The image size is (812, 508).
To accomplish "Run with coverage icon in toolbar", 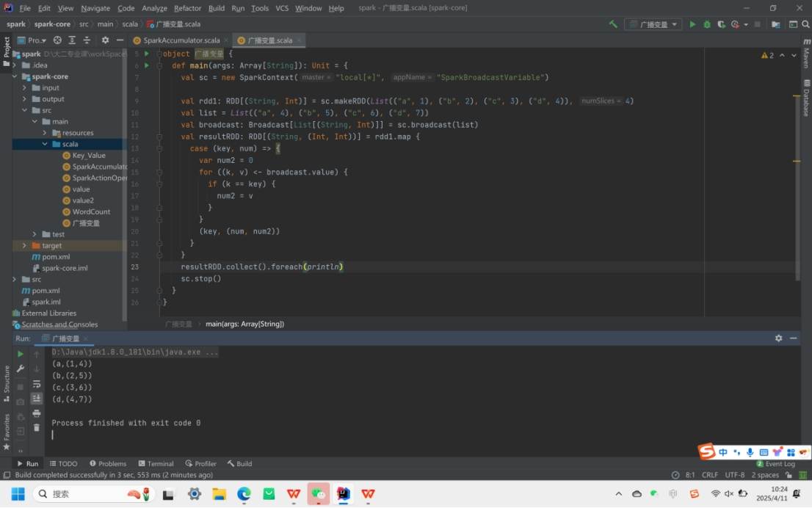I will 721,24.
